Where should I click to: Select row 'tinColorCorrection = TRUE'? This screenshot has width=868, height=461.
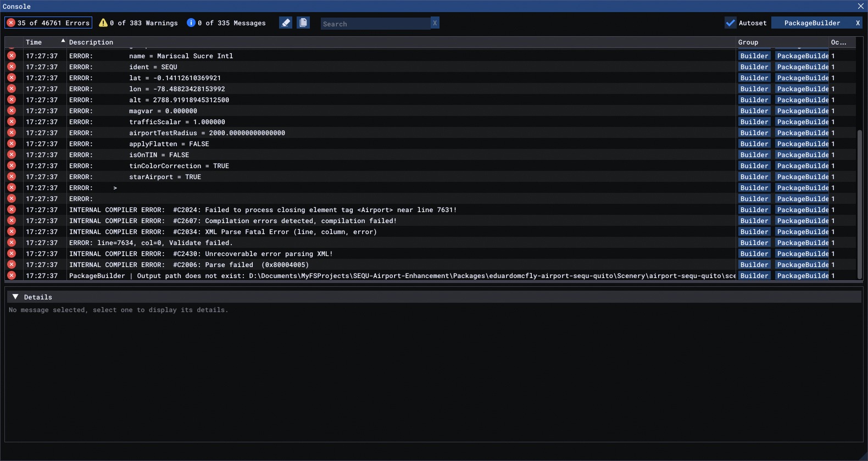pos(431,166)
